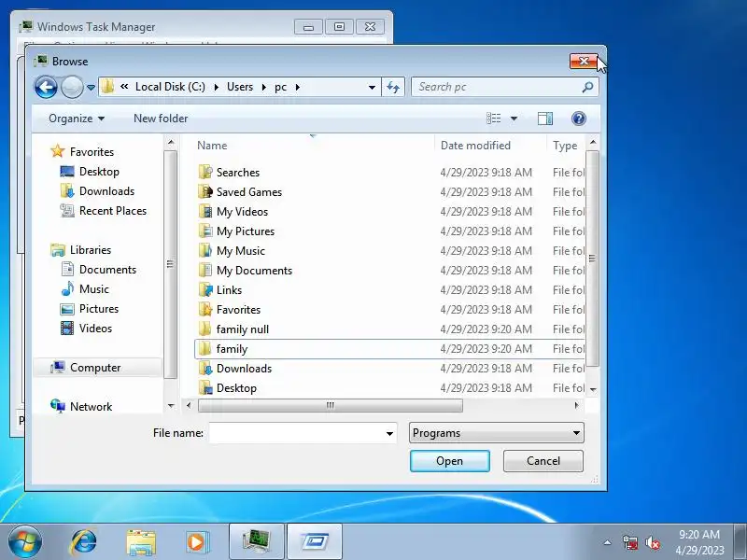
Task: Click Users in the address path
Action: [240, 87]
